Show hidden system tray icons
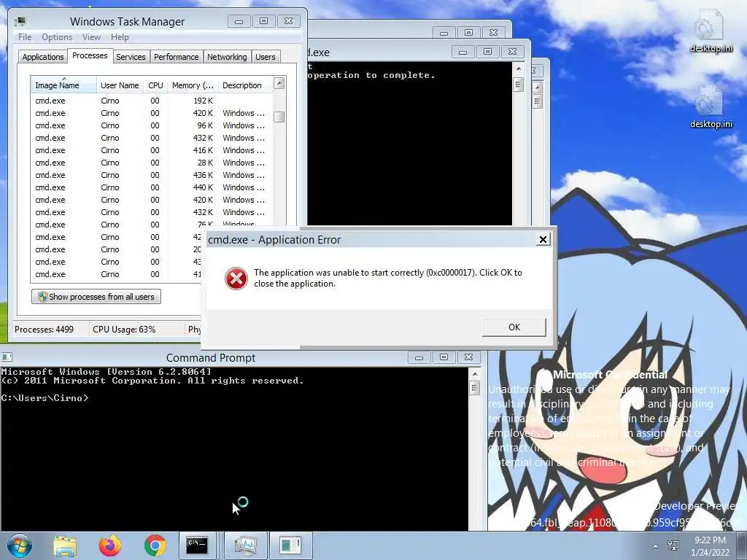Image resolution: width=747 pixels, height=560 pixels. 656,546
